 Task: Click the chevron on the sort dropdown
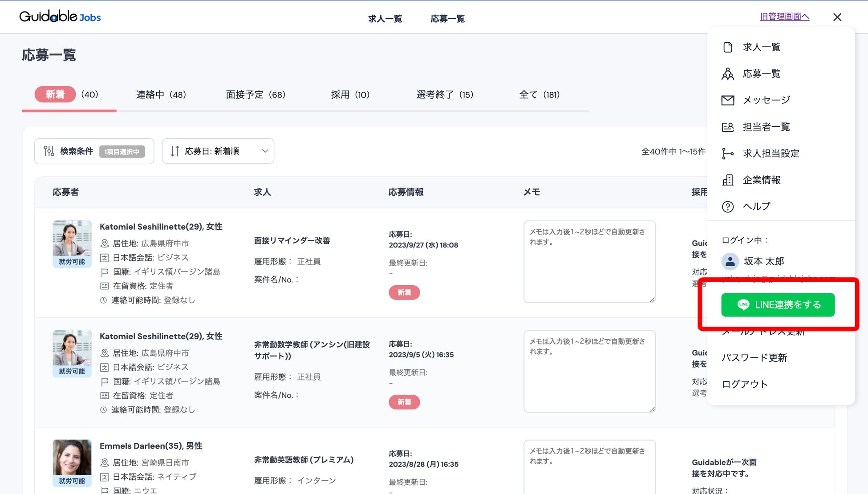tap(265, 151)
